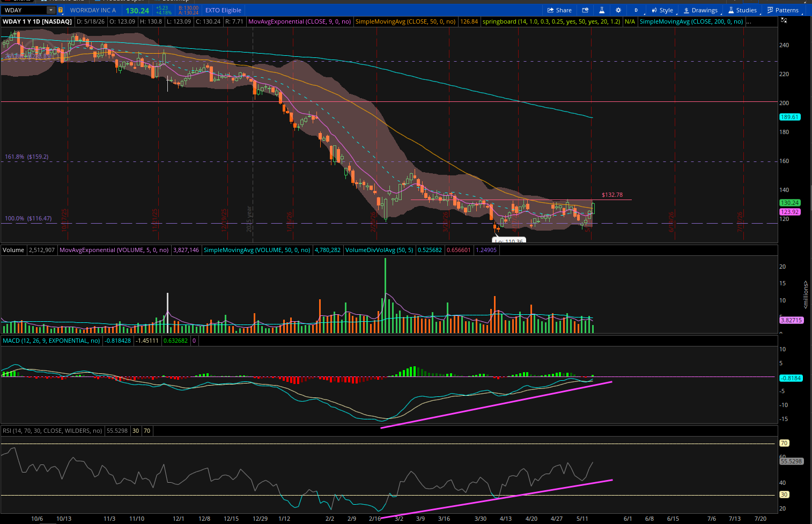Select the MovAvgExponential (CLOSE, 9, 0, no) study label
The height and width of the screenshot is (524, 812).
coord(300,21)
